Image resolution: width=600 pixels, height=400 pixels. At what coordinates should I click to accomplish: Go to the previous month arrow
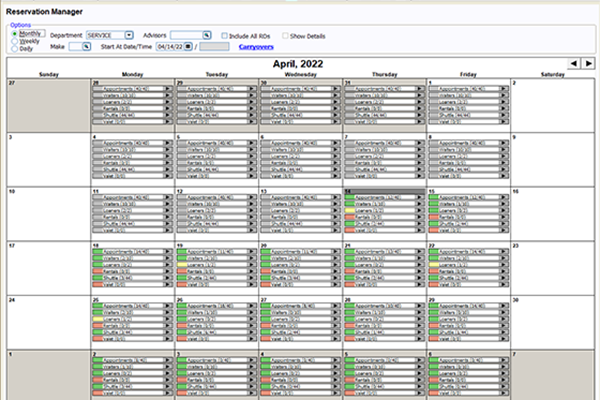[574, 64]
